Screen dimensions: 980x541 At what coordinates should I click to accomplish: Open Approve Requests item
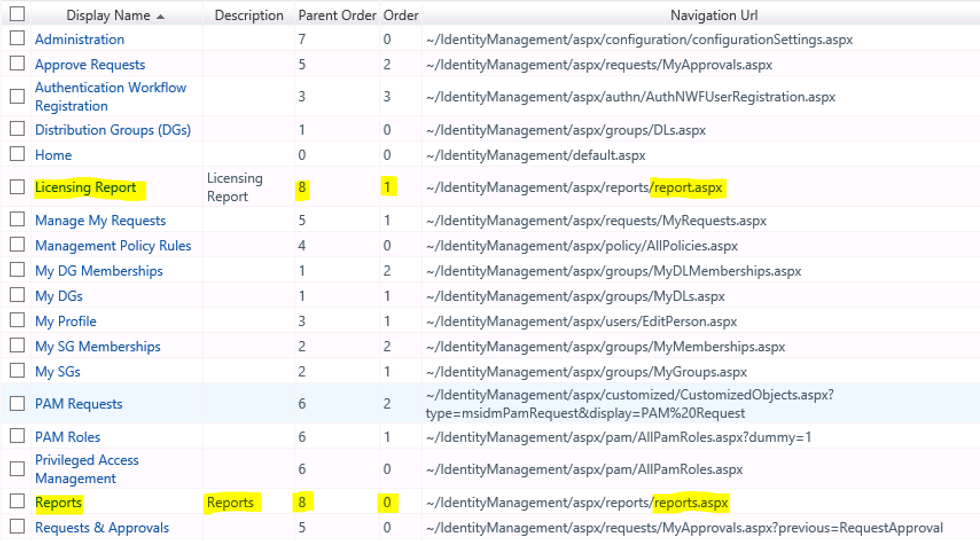click(90, 65)
